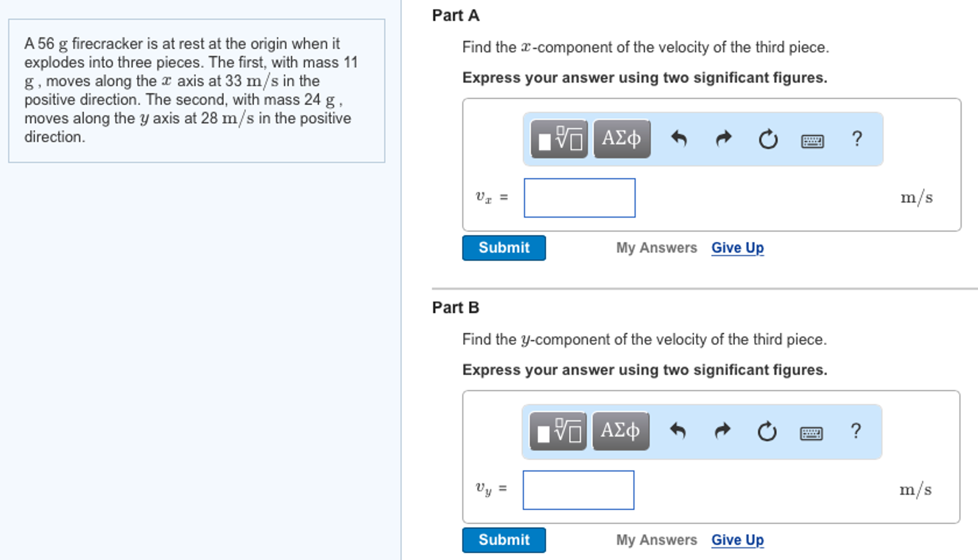Open math templates button in Part A
This screenshot has width=978, height=560.
click(559, 139)
